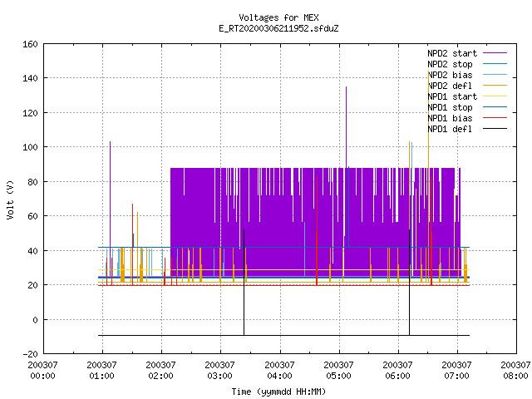Click the 160 y-axis tick label
532x399 pixels.
coord(30,44)
